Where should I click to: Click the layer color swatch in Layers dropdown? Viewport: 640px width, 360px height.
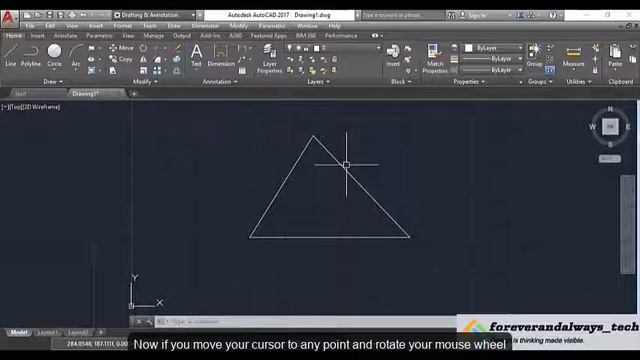click(x=316, y=48)
